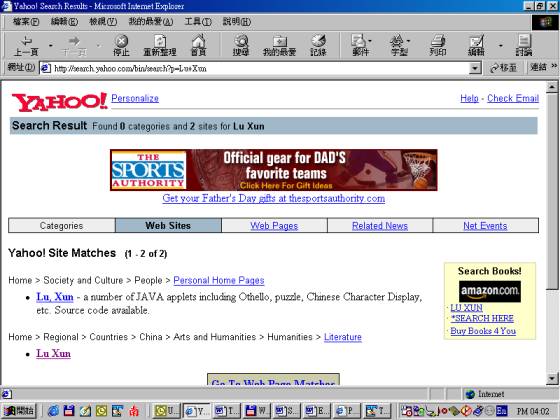Image resolution: width=560 pixels, height=420 pixels.
Task: Switch to the Web Pages tab
Action: pos(274,226)
